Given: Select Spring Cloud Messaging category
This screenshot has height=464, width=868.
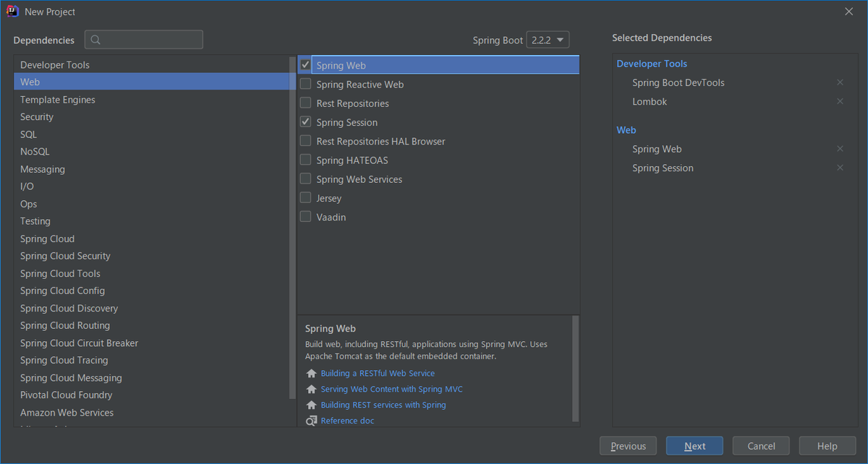Looking at the screenshot, I should pos(151,377).
